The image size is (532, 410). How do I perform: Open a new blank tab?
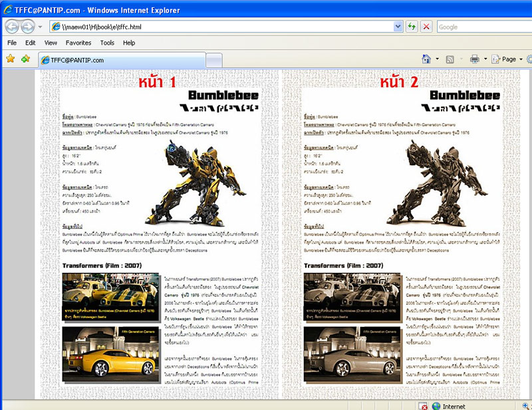(x=214, y=61)
